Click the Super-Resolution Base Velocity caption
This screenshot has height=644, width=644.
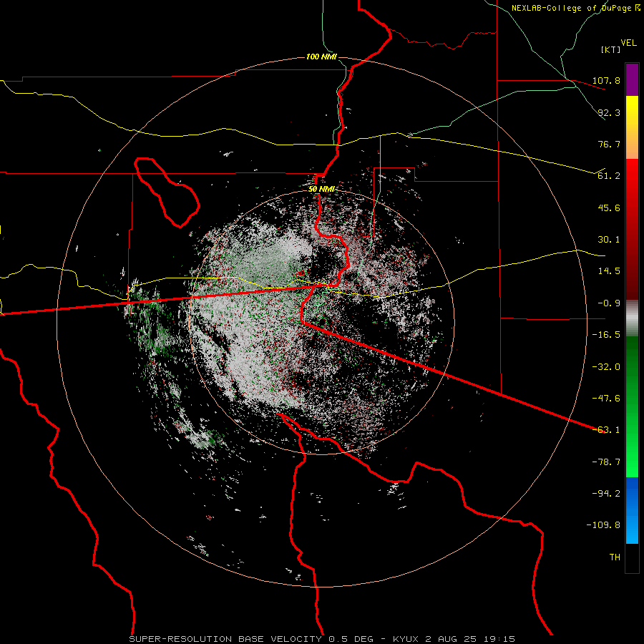coord(322,639)
